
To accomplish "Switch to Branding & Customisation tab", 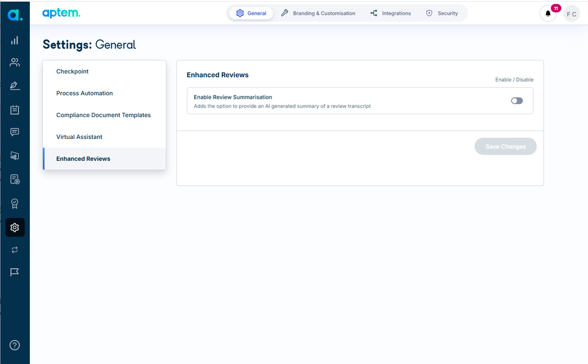I will click(x=318, y=13).
